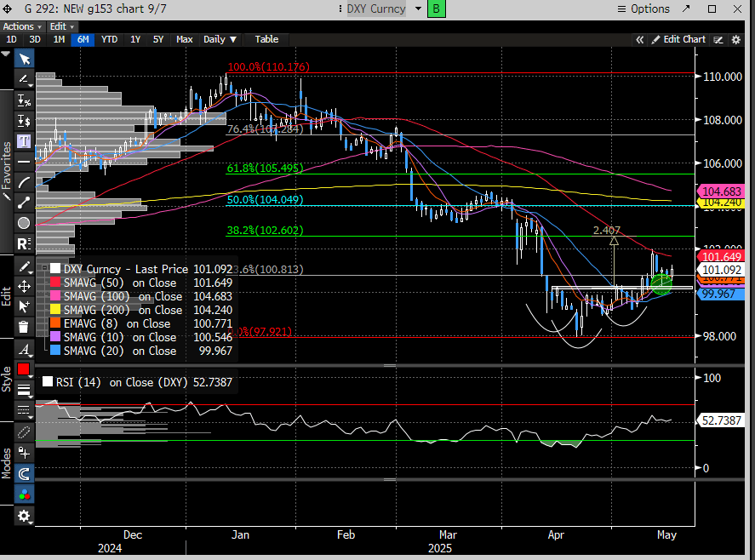The image size is (755, 560).
Task: Select the regression R tool
Action: click(x=24, y=243)
